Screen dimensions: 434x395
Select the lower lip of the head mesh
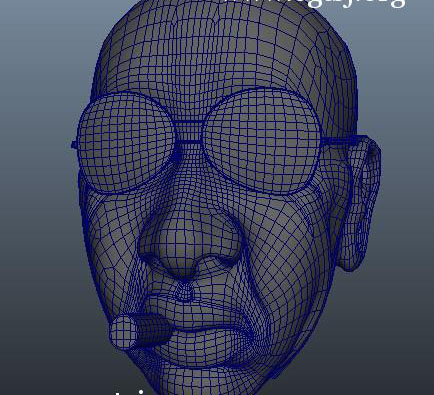point(203,347)
